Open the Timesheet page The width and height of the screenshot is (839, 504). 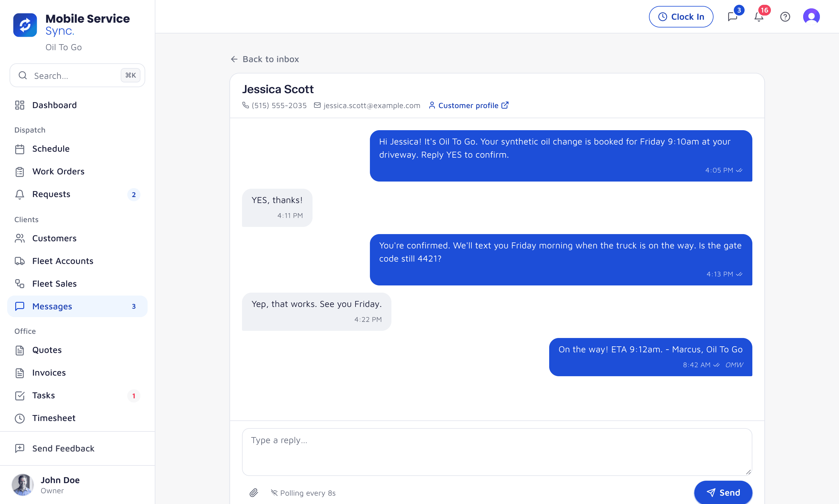(77, 418)
